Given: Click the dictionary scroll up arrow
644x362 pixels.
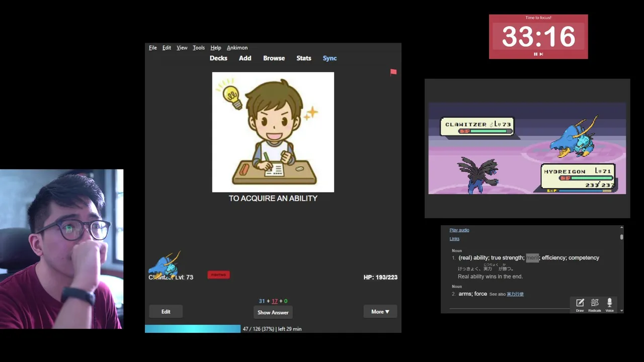Looking at the screenshot, I should click(622, 228).
